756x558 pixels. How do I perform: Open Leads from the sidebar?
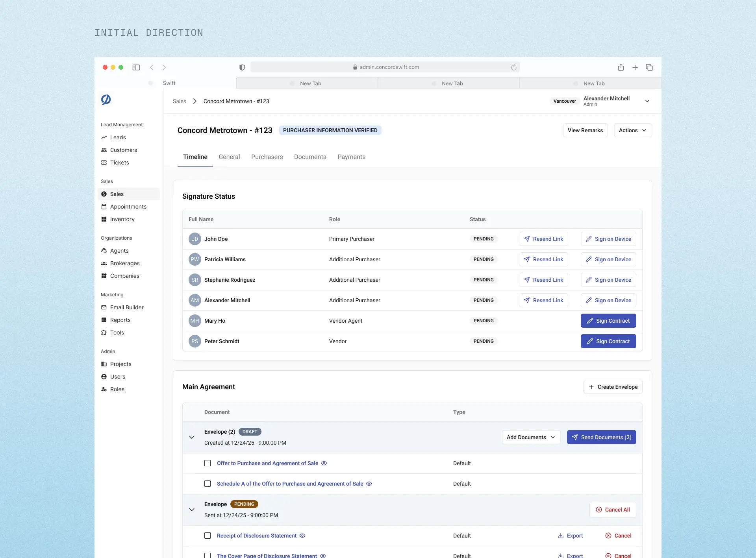coord(118,137)
